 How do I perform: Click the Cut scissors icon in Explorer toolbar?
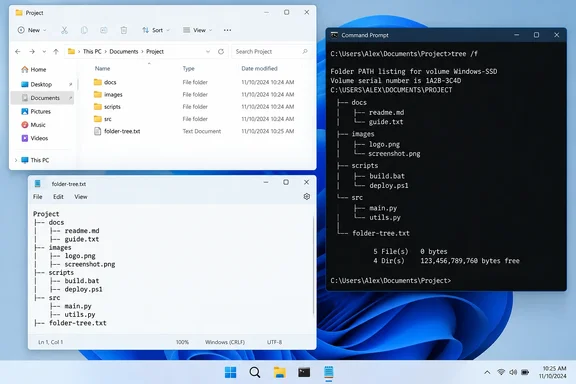pos(64,30)
